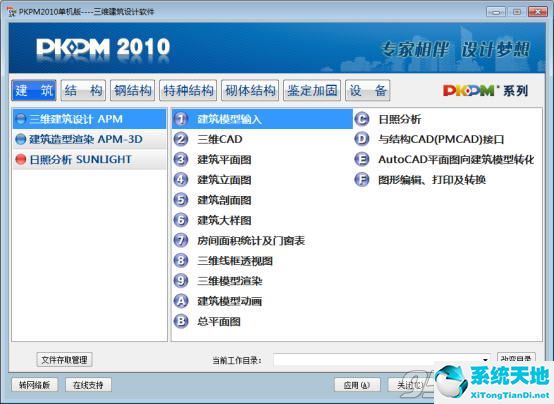554x404 pixels.
Task: Click letter E icon for AutoCAD平面图转化
Action: 361,159
